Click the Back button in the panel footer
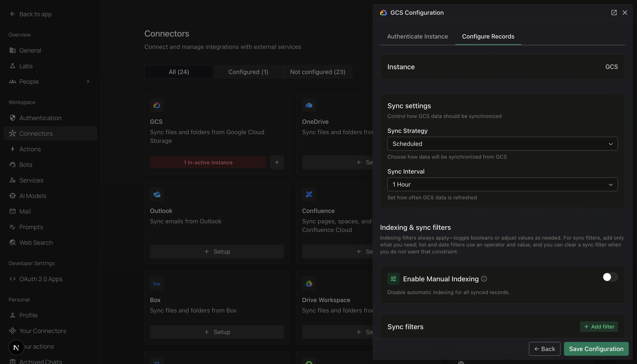 (x=545, y=349)
